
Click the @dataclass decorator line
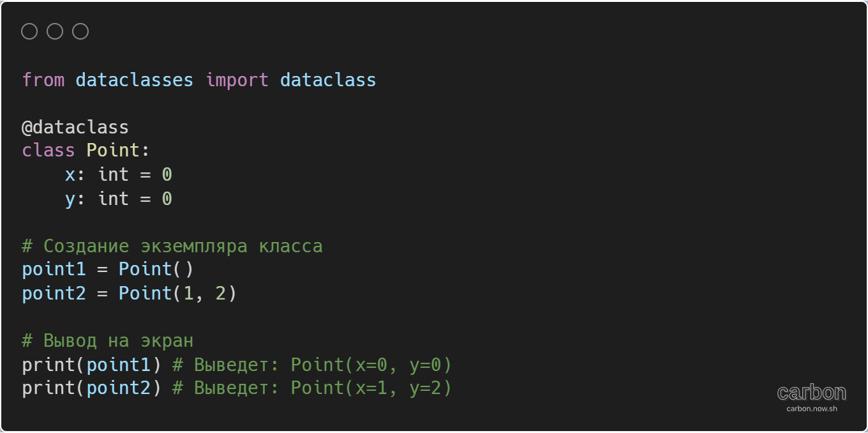[75, 127]
